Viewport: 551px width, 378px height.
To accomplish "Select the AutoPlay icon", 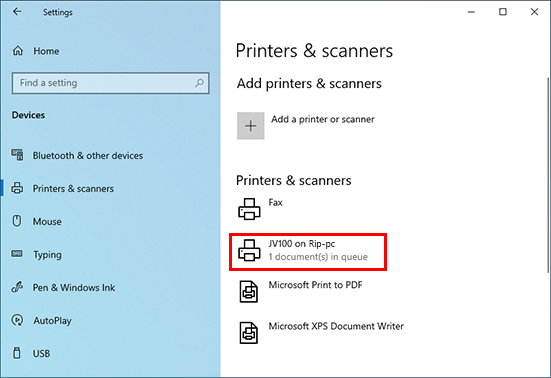I will coord(17,320).
